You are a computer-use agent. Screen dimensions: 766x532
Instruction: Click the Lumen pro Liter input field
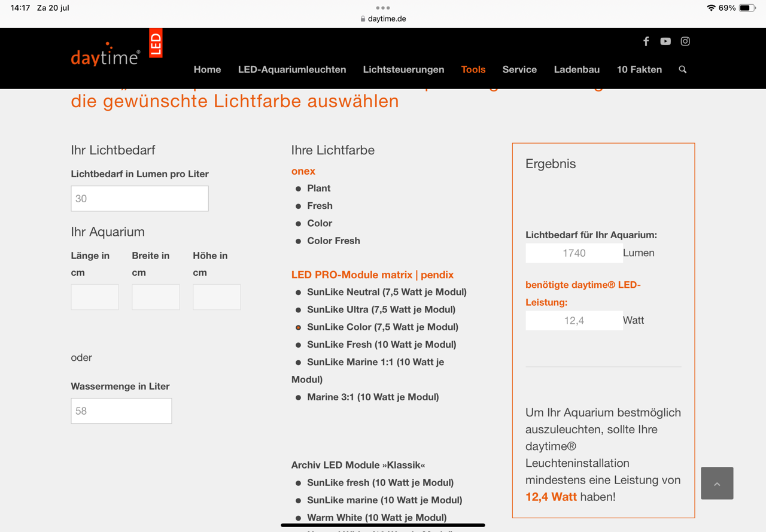click(139, 199)
